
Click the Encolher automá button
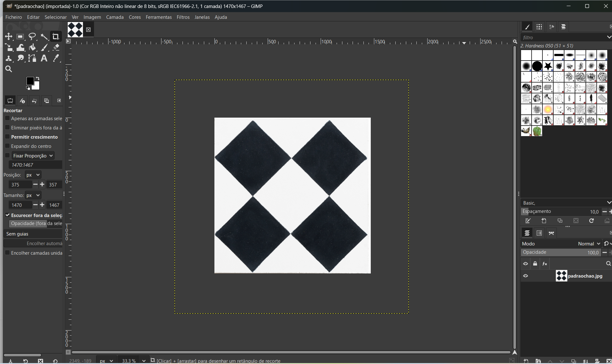33,244
